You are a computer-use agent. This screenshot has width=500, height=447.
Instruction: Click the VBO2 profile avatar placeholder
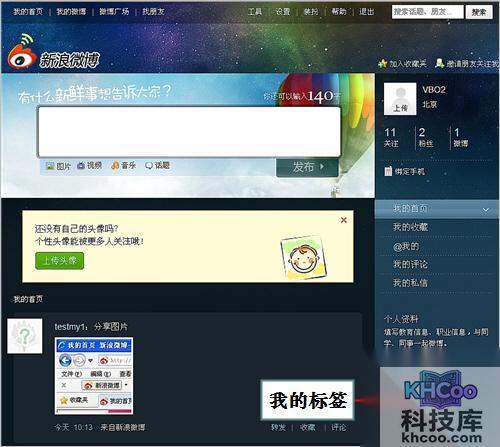coord(400,99)
